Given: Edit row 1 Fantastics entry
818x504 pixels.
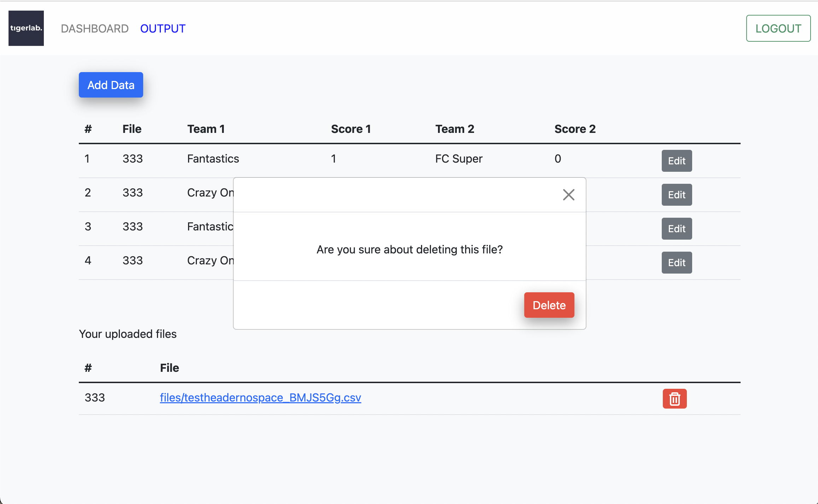Looking at the screenshot, I should coord(677,161).
